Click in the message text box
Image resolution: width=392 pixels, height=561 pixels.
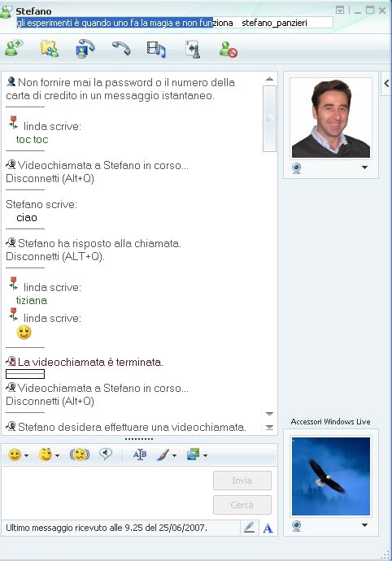pyautogui.click(x=107, y=493)
